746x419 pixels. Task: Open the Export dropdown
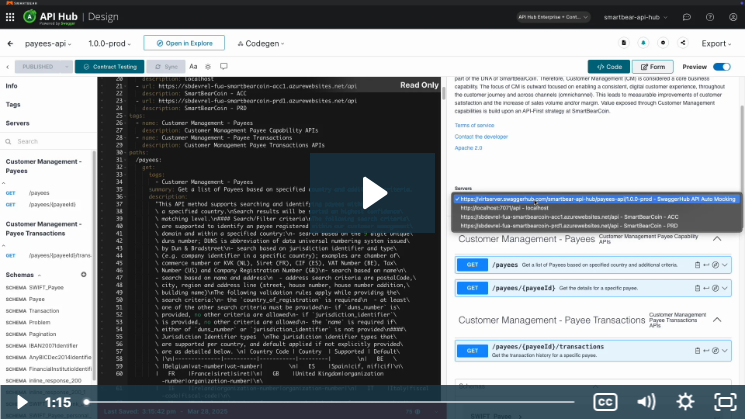tap(716, 43)
